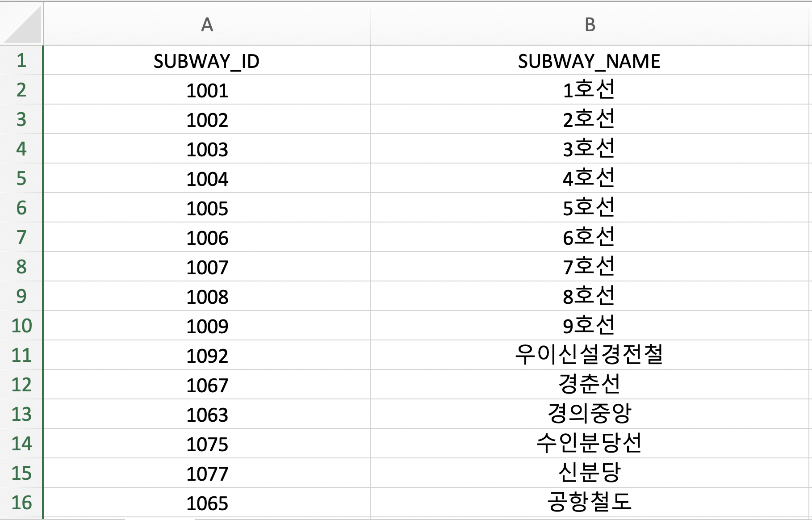Screen dimensions: 812x520
Task: Select row 13 header
Action: click(x=21, y=414)
